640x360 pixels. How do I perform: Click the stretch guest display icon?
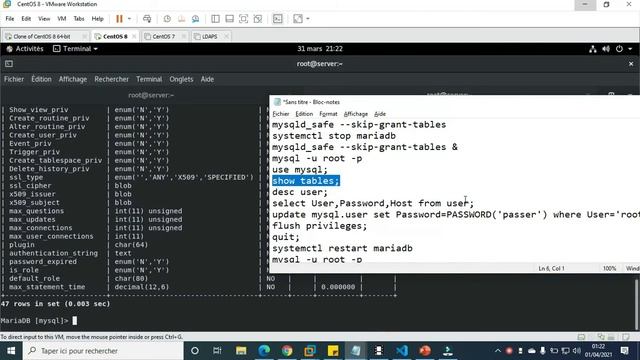298,19
